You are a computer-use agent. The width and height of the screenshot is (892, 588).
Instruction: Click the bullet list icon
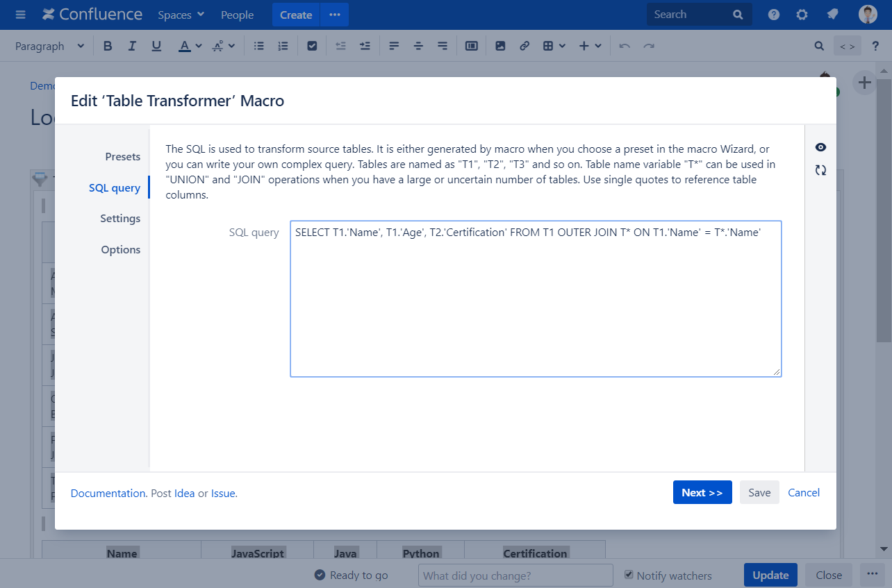(259, 46)
